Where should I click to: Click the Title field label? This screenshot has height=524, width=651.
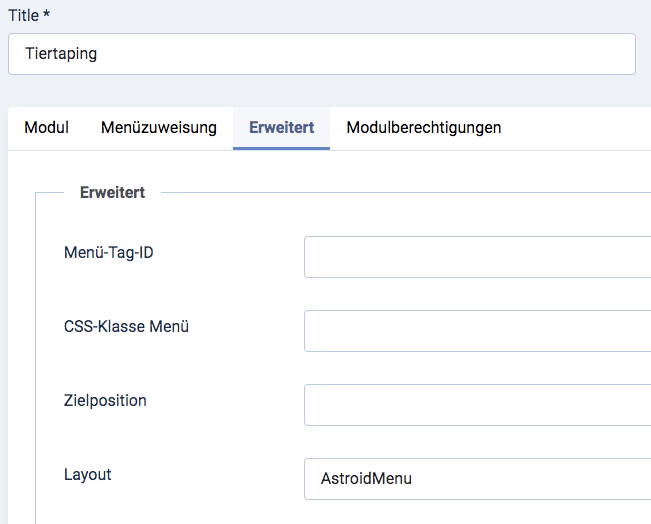[x=22, y=15]
